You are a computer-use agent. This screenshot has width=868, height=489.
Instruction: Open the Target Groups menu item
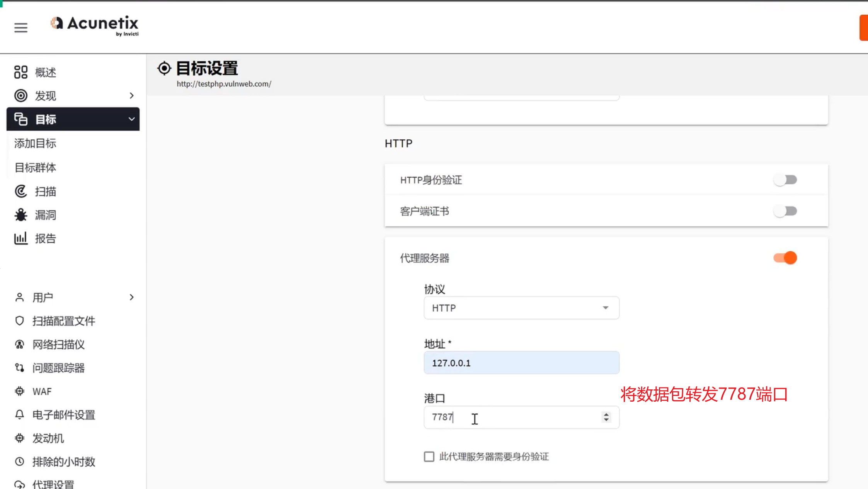coord(35,167)
